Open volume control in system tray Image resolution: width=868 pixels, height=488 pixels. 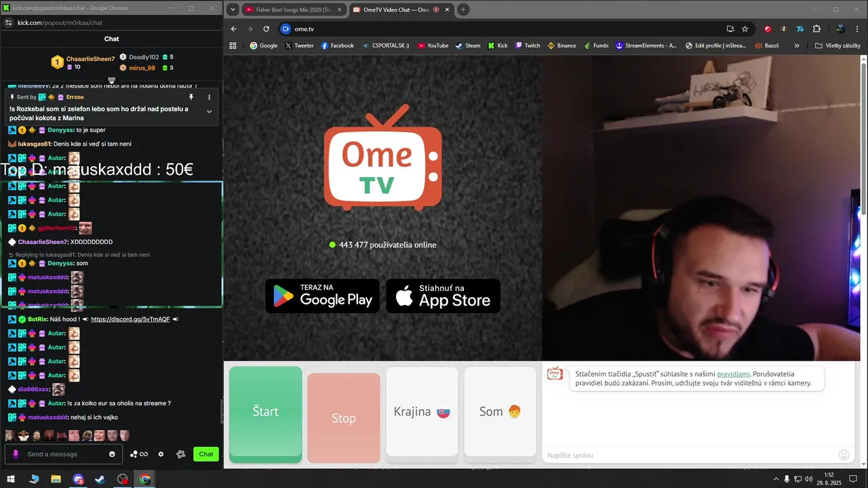[808, 479]
